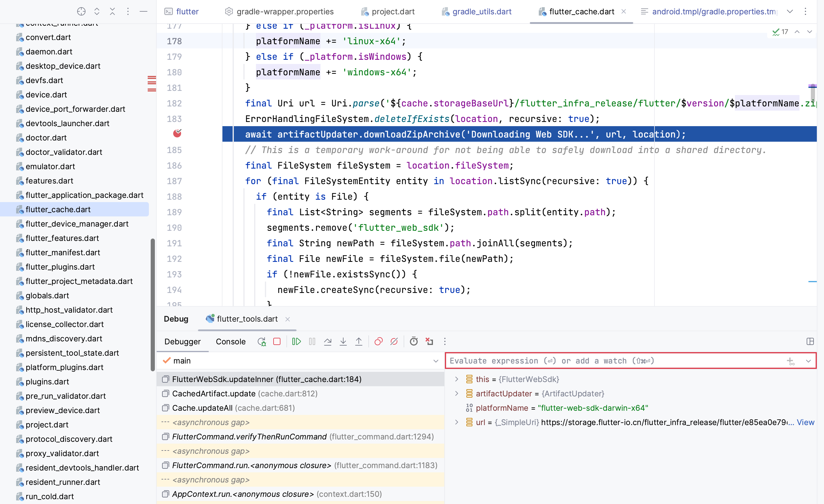Open the main thread dropdown
824x504 pixels.
click(436, 361)
